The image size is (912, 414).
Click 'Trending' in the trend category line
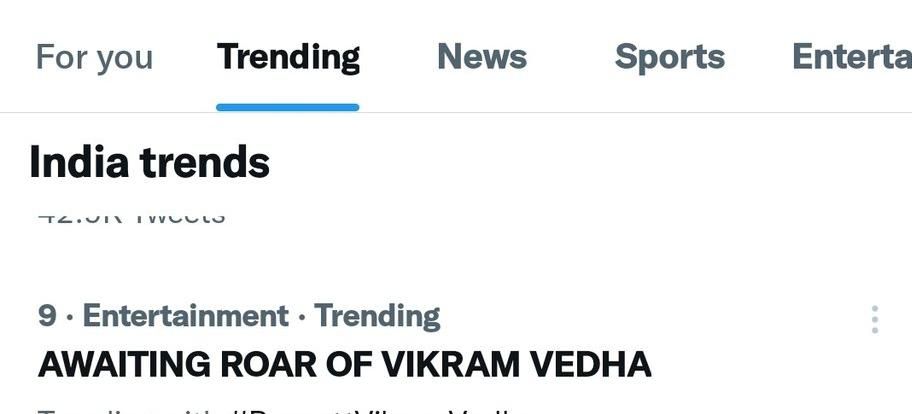(377, 316)
